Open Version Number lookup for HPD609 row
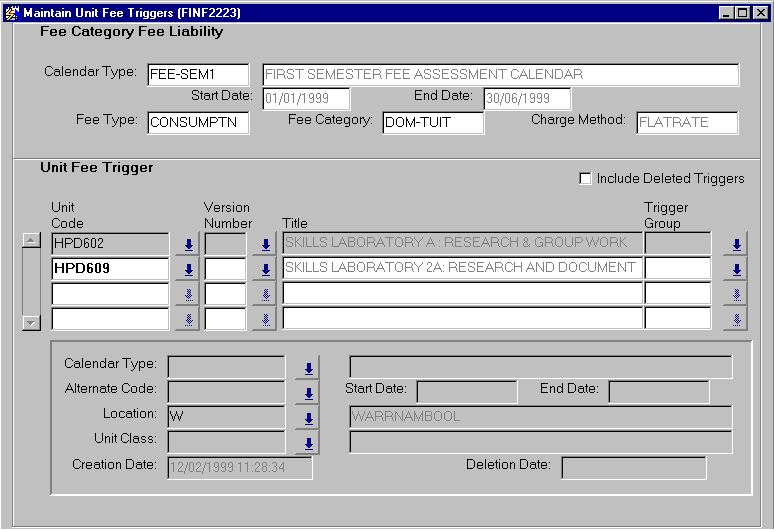Viewport: 774px width, 530px height. point(265,269)
